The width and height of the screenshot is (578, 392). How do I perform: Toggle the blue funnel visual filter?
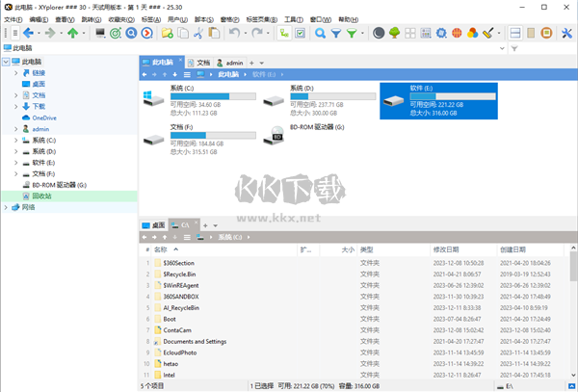point(336,33)
